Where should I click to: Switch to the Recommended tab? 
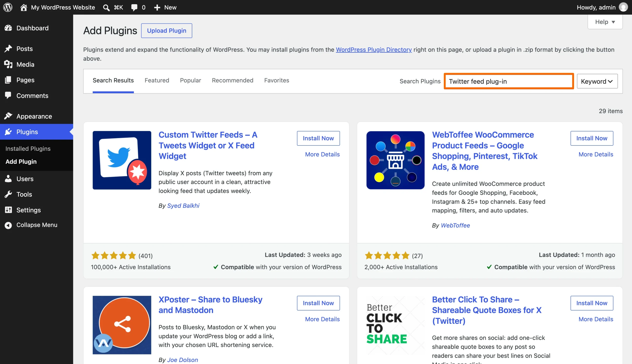pos(233,80)
